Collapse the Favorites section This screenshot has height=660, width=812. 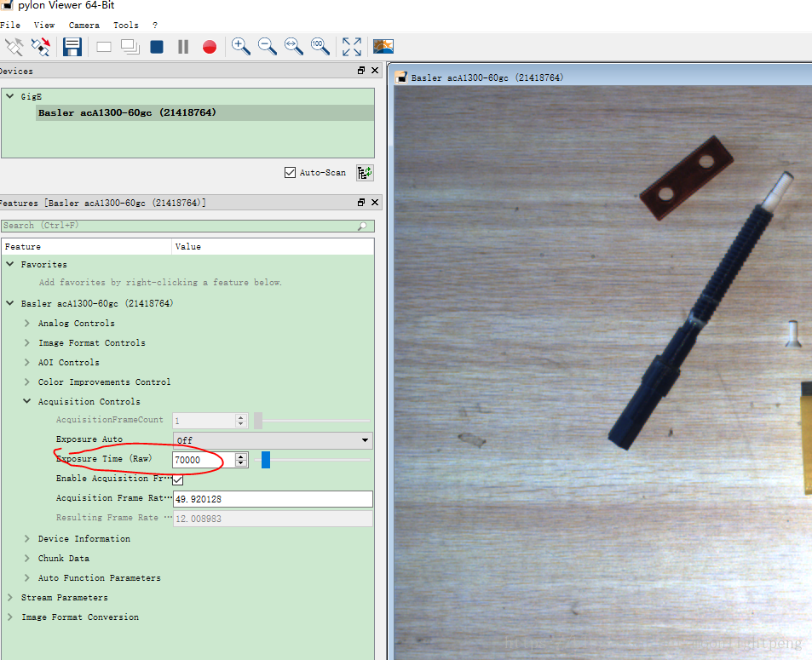click(x=10, y=264)
